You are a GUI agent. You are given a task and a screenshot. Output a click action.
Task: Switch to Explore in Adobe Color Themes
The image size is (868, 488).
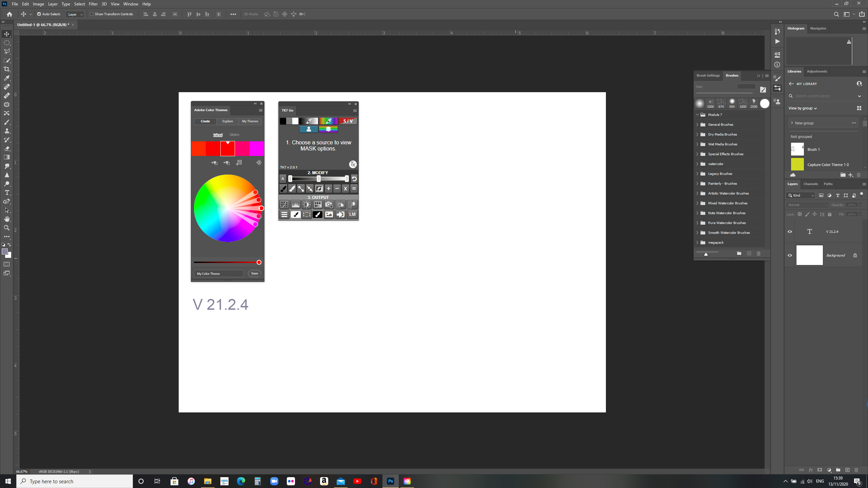[x=228, y=121]
